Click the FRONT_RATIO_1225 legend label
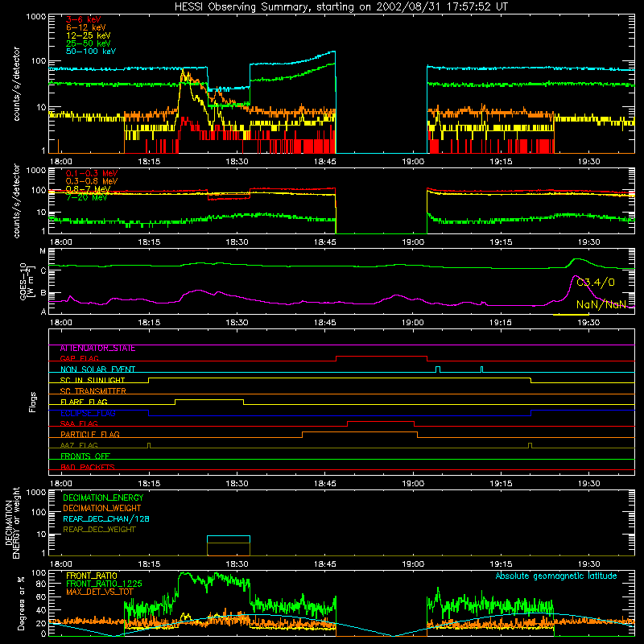This screenshot has height=644, width=644. coord(104,584)
